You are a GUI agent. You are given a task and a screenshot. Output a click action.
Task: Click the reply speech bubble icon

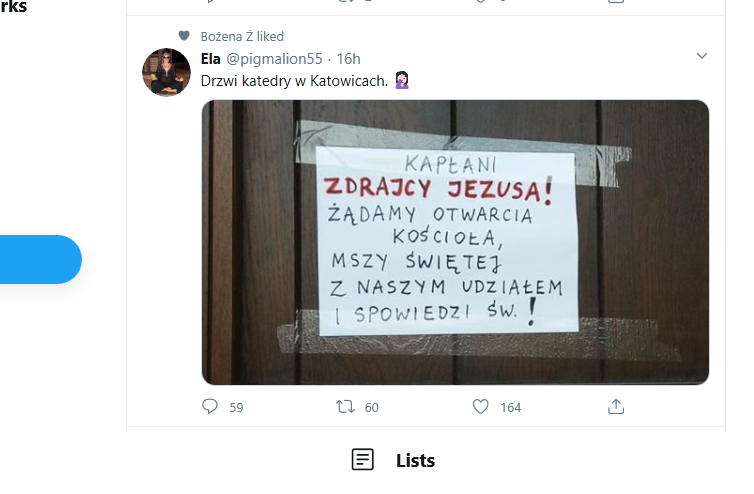(x=210, y=406)
